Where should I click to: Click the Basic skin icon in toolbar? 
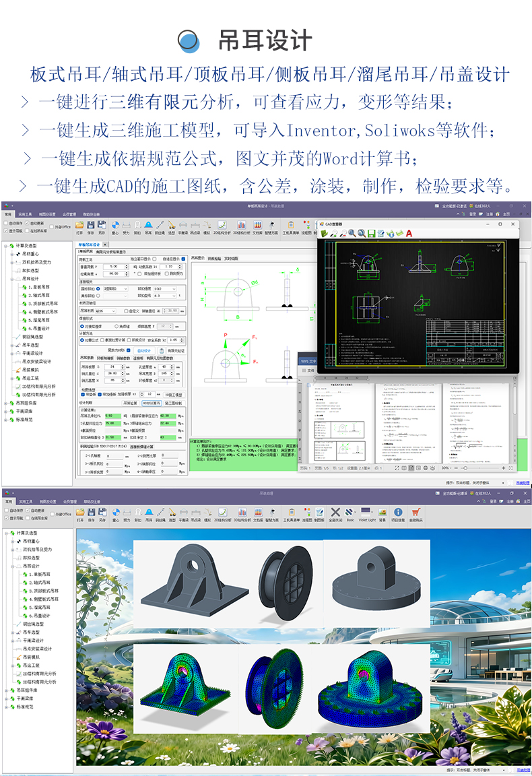click(350, 512)
